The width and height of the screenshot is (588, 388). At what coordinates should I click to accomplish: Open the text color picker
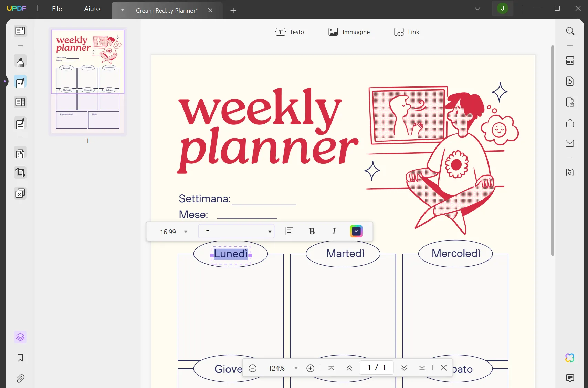pyautogui.click(x=356, y=231)
